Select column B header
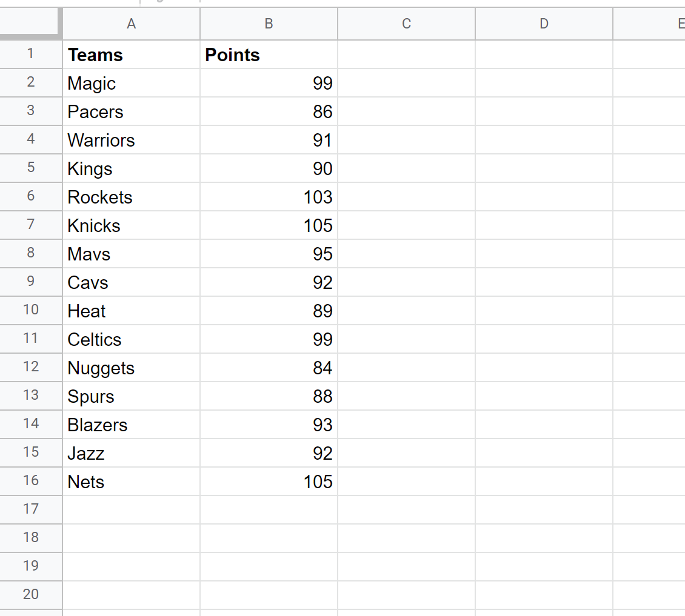This screenshot has height=616, width=685. (x=269, y=24)
